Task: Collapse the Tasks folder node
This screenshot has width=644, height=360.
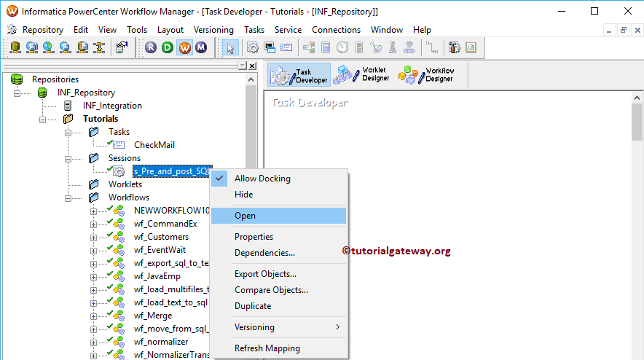Action: (68, 133)
